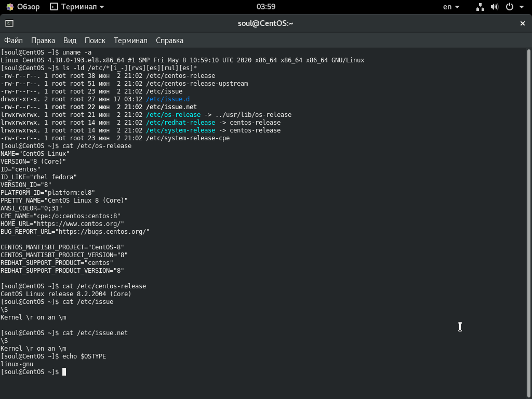Click the "ls -ld /etc/*" command line

[129, 68]
